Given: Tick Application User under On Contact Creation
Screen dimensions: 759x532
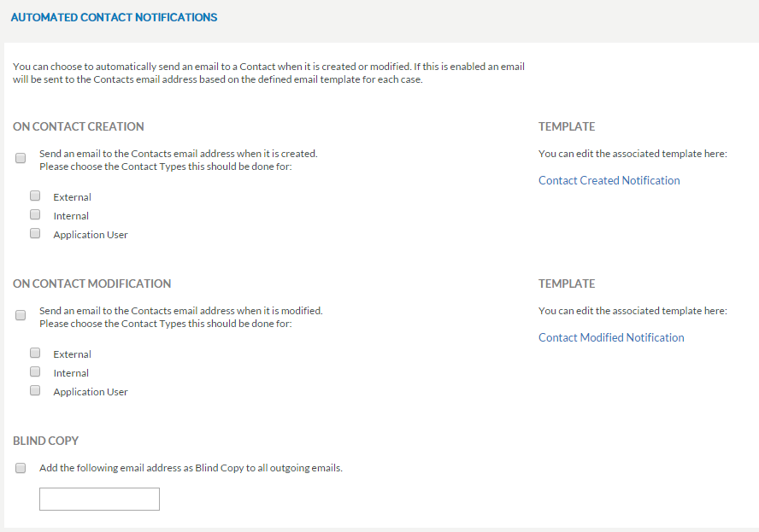Looking at the screenshot, I should coord(35,233).
